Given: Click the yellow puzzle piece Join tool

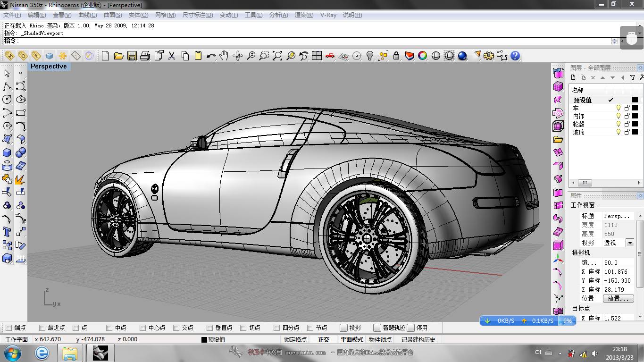Looking at the screenshot, I should click(x=7, y=179).
